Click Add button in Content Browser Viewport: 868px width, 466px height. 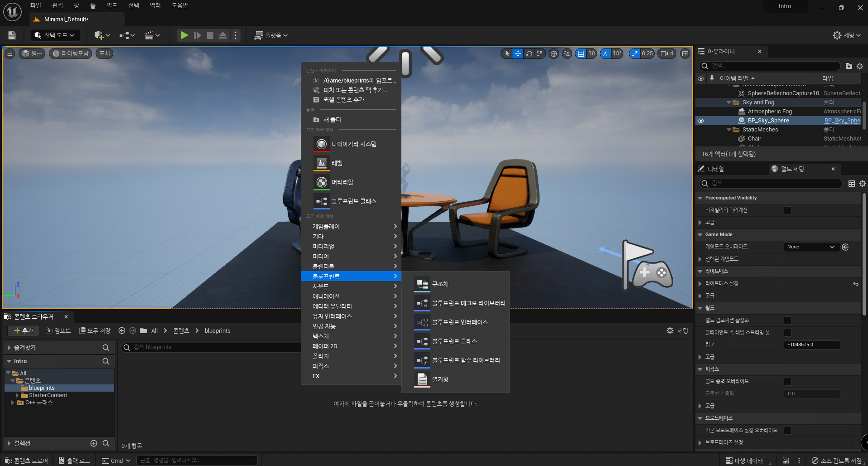point(24,330)
